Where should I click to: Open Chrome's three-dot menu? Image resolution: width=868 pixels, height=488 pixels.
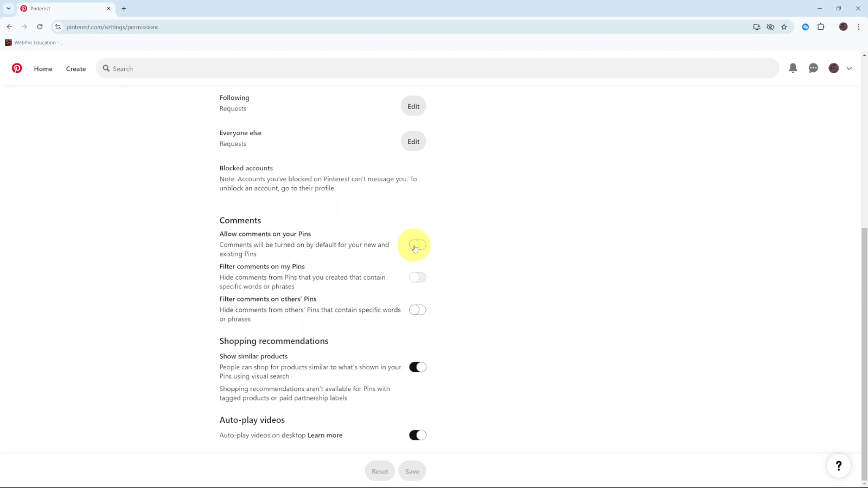point(858,27)
